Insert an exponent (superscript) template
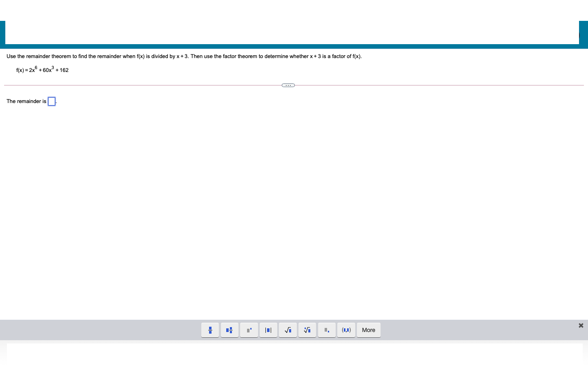Screen dimensions: 588x368 249,330
